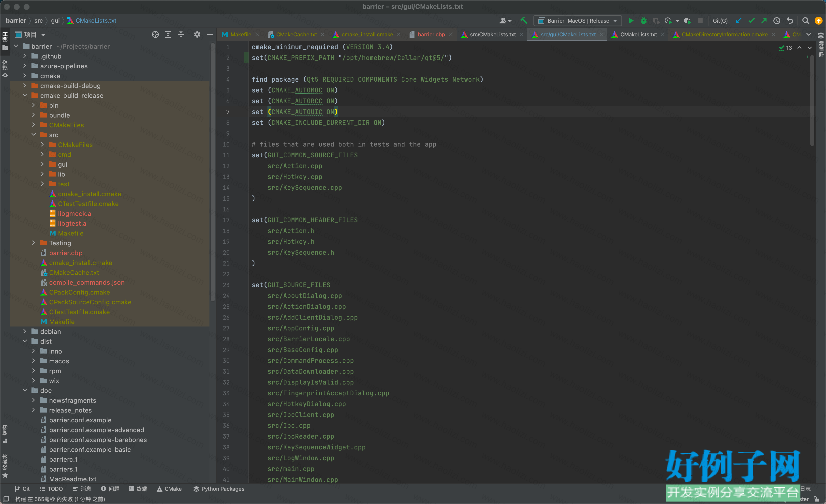This screenshot has width=826, height=504.
Task: Click the barrier breadcrumb in navigation bar
Action: pyautogui.click(x=16, y=20)
